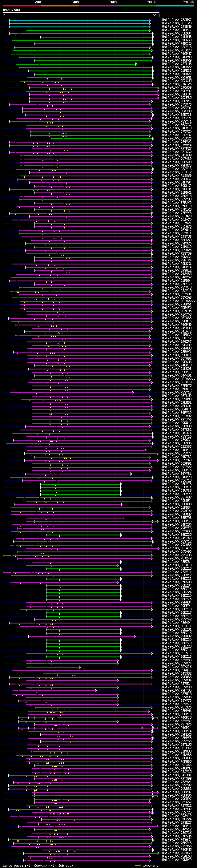The height and width of the screenshot is (868, 197).
Task: Select hit label UniRef100_A9XAM1
Action: pyautogui.click(x=177, y=78)
